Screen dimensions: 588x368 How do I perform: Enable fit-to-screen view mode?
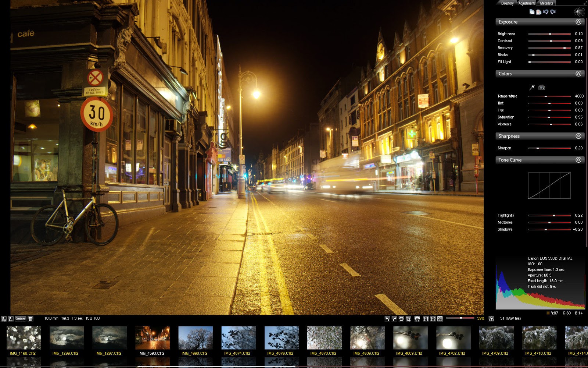(440, 319)
